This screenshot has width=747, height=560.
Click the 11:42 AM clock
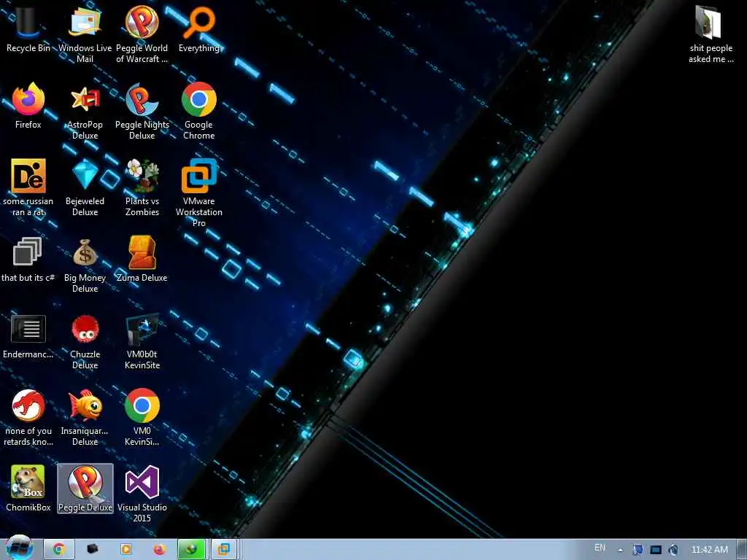[709, 550]
